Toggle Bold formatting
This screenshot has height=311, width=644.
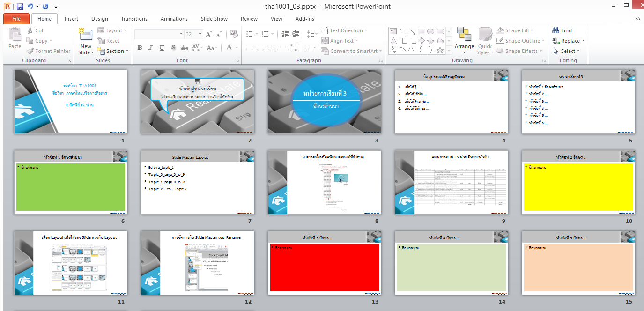140,48
